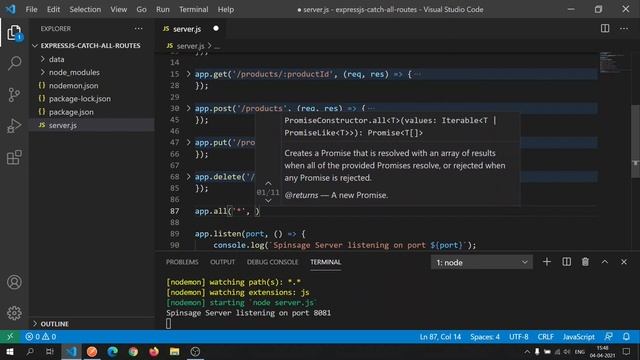Image resolution: width=640 pixels, height=360 pixels.
Task: Open the remote window indicator in status bar
Action: pos(10,337)
